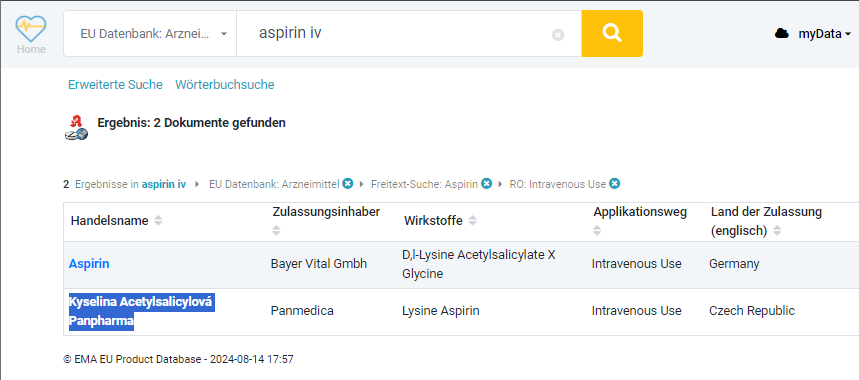Click the Lysine Aspirin cell
Viewport: 859px width, 380px height.
coord(440,311)
